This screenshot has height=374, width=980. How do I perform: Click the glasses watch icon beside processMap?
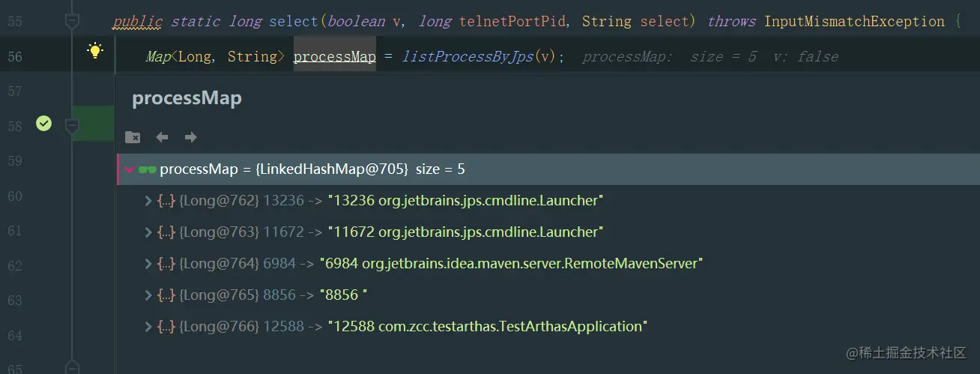coord(148,169)
